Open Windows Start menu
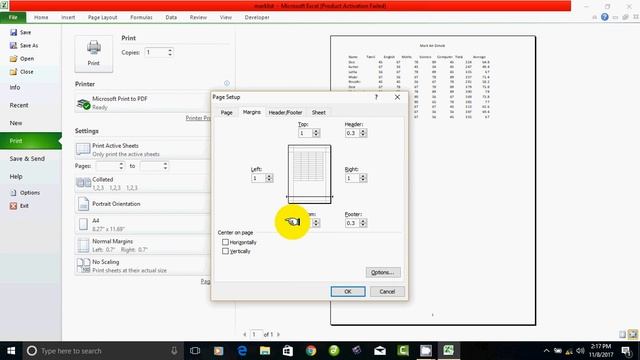This screenshot has height=360, width=640. pos(11,351)
